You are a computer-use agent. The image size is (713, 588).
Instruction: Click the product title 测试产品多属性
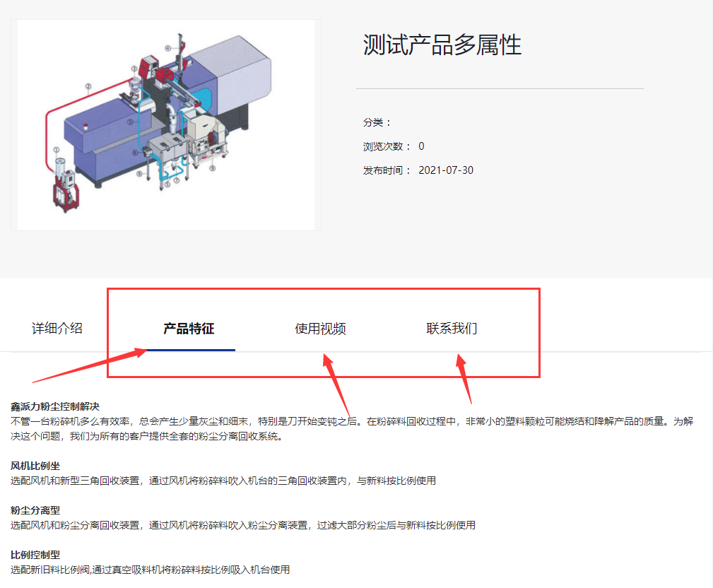tap(442, 45)
